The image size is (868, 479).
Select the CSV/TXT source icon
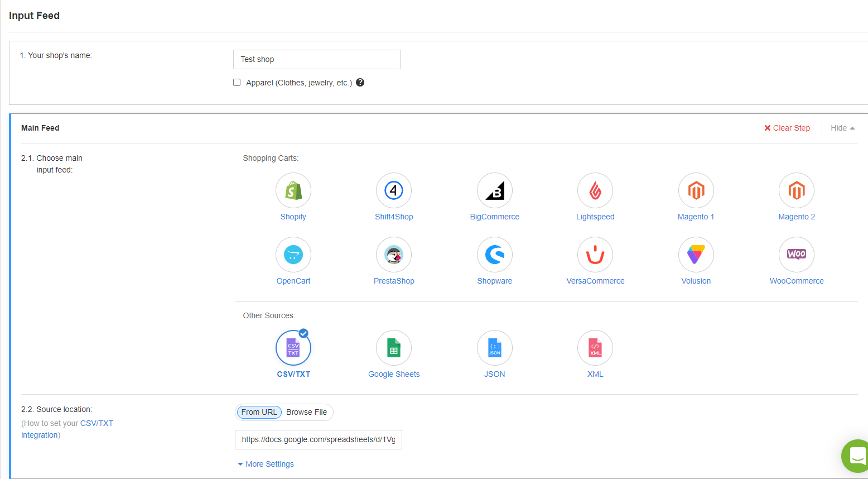pos(293,348)
